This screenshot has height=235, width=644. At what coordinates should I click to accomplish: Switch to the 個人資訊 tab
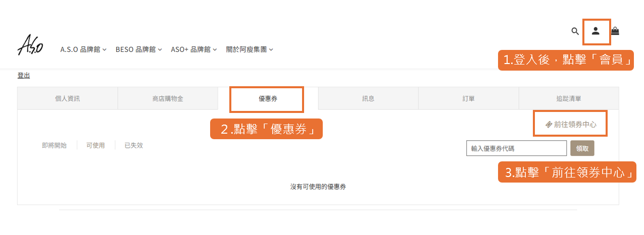(x=68, y=98)
